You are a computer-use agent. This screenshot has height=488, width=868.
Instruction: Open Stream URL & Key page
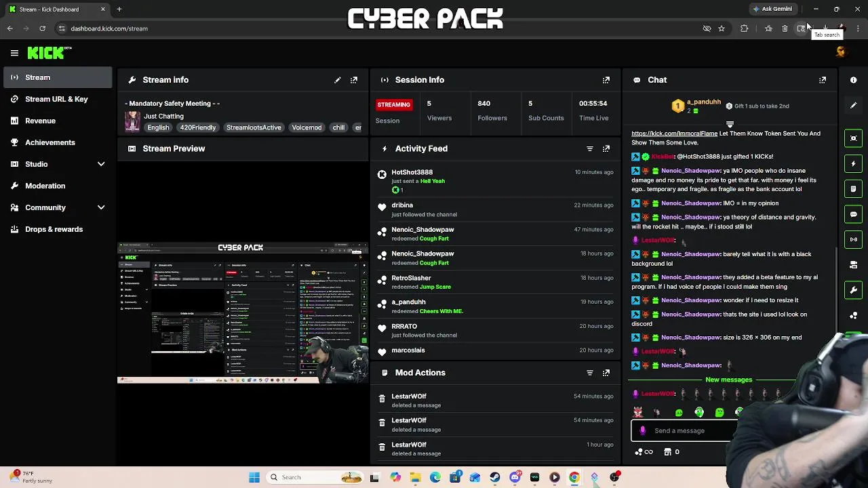click(57, 99)
